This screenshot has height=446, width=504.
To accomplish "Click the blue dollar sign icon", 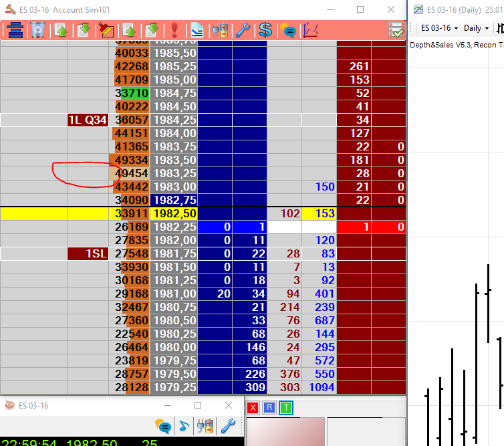I will pyautogui.click(x=265, y=31).
